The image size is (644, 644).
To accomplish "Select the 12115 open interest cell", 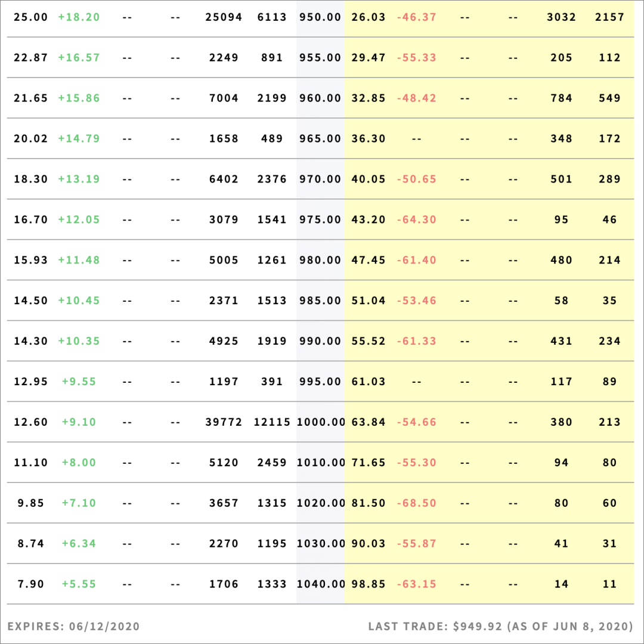I will (272, 422).
